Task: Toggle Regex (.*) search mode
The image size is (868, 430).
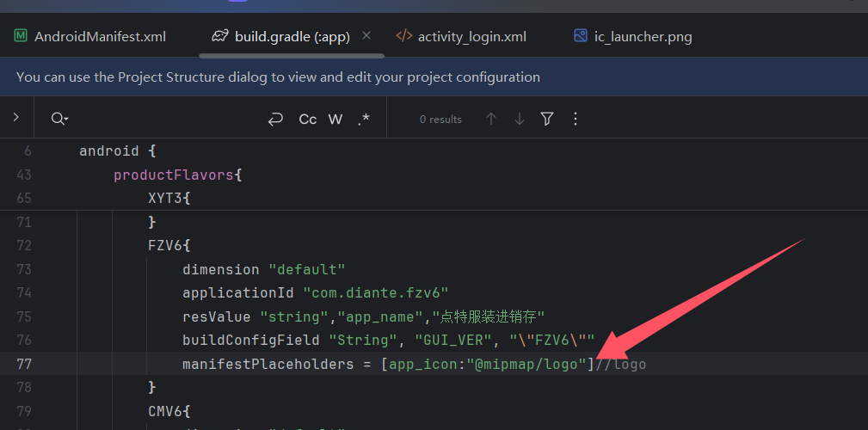Action: click(x=364, y=120)
